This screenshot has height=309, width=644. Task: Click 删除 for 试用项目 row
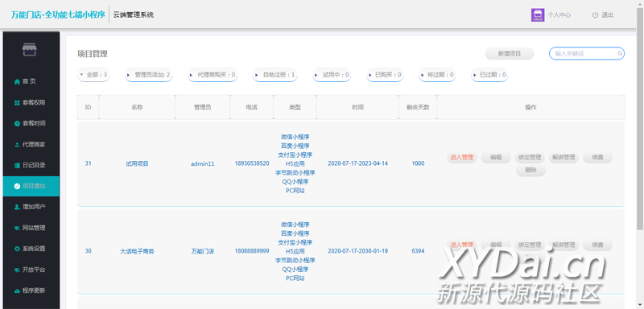tap(530, 171)
